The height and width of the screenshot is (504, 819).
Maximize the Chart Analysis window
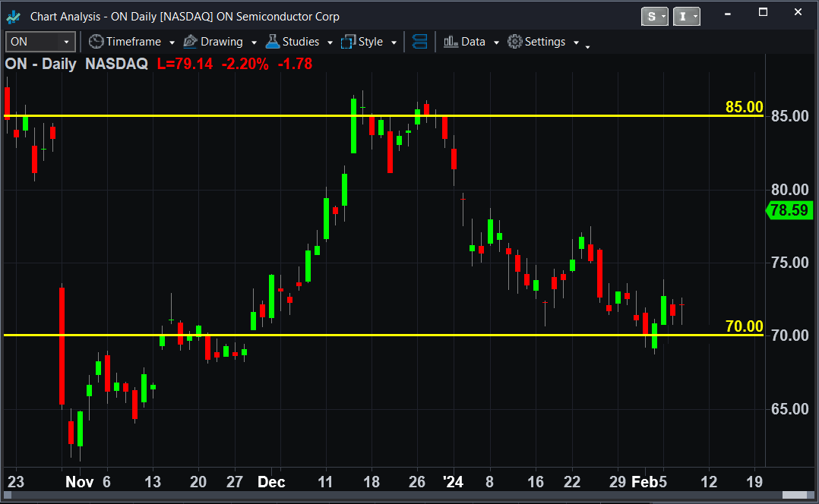pyautogui.click(x=763, y=12)
